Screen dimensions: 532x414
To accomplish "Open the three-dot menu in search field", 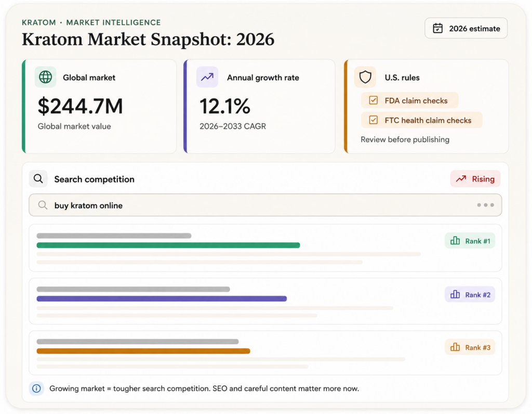I will (x=486, y=205).
